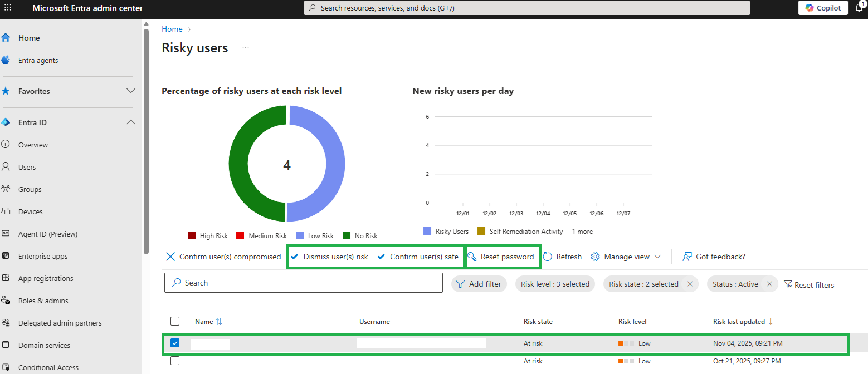Screen dimensions: 868x374
Task: Sort by the Name column arrows
Action: click(219, 322)
